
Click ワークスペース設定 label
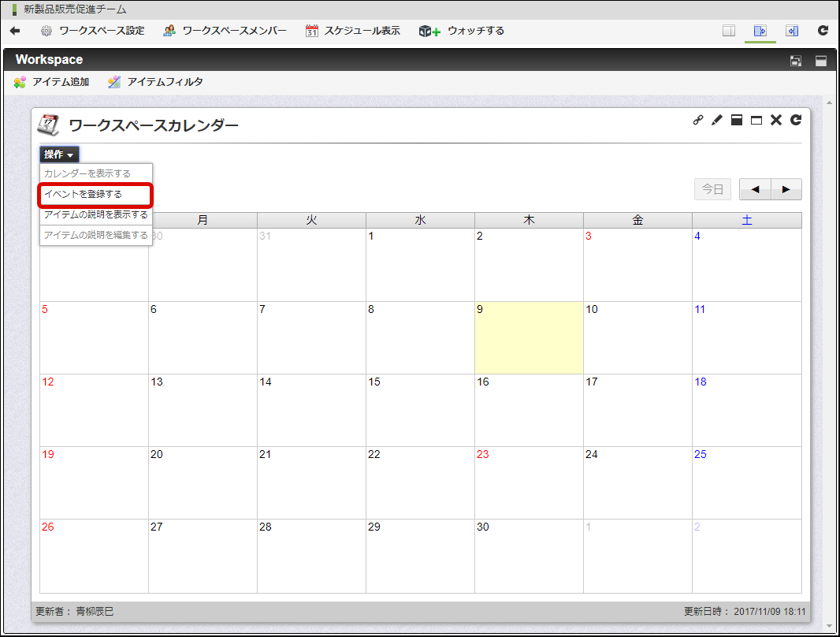point(102,31)
